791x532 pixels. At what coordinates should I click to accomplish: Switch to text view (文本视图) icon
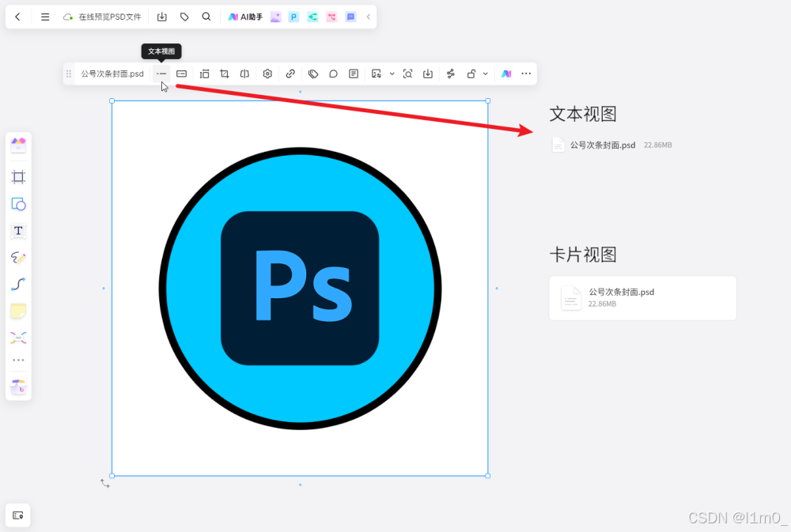coord(161,74)
